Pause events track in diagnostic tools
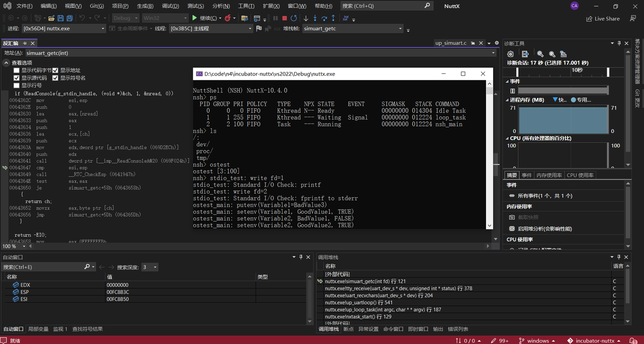644x344 pixels. tap(513, 91)
